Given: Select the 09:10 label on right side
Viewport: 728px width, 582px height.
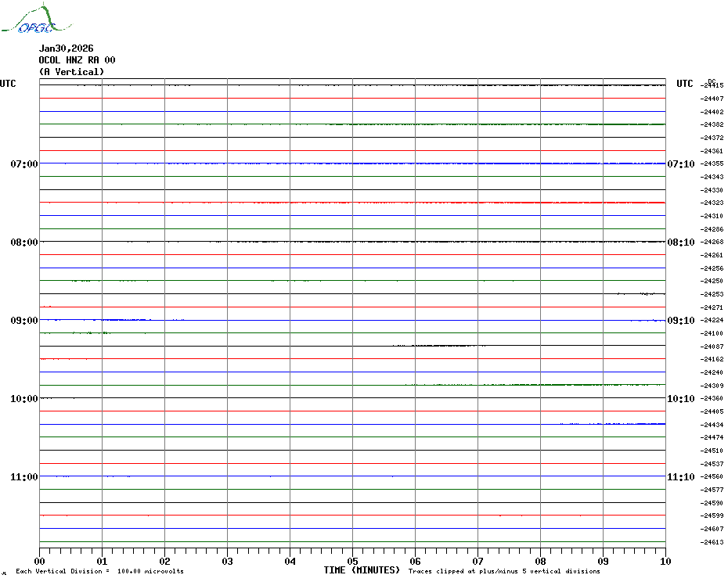Looking at the screenshot, I should coord(680,321).
